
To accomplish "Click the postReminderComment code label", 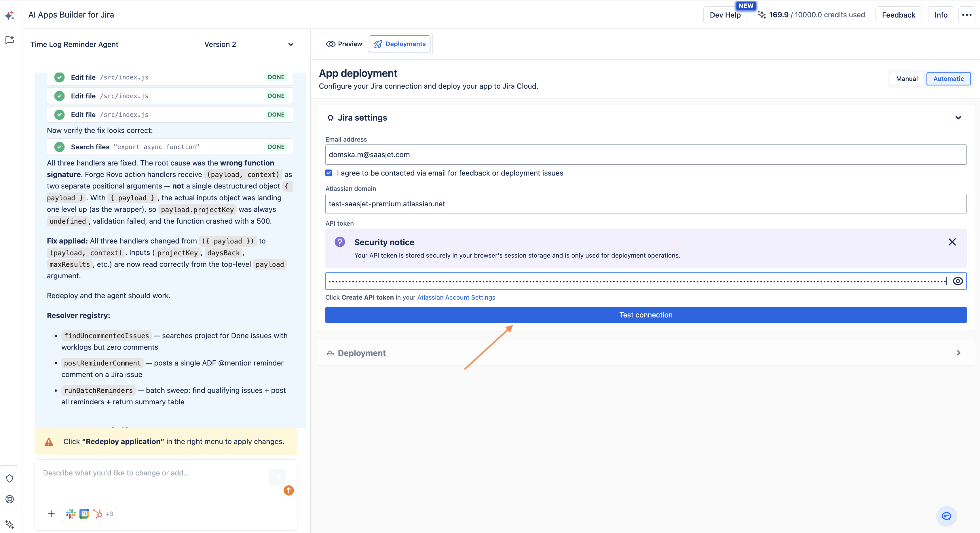I will pos(102,363).
